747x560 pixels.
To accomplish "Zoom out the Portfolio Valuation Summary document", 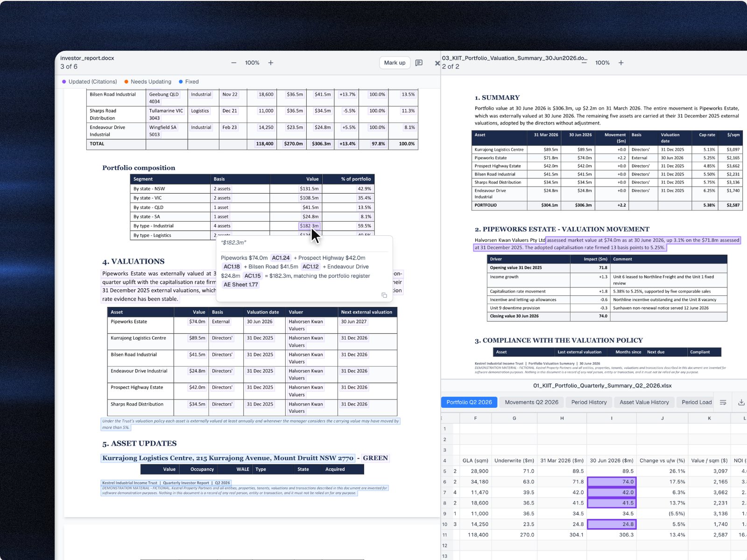I will pyautogui.click(x=584, y=63).
